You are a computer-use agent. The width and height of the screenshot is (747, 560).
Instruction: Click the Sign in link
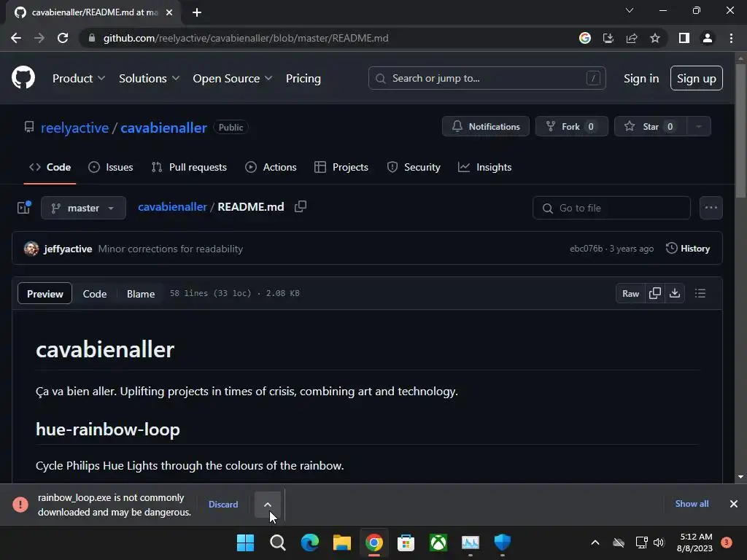point(641,79)
